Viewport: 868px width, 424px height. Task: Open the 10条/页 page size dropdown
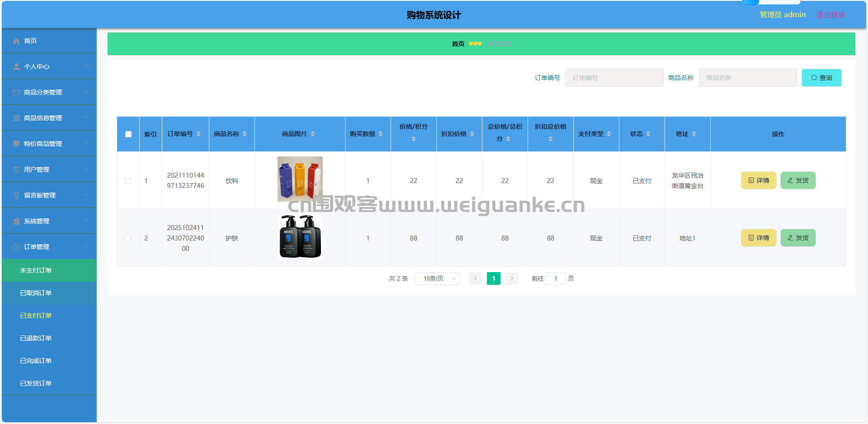tap(437, 279)
